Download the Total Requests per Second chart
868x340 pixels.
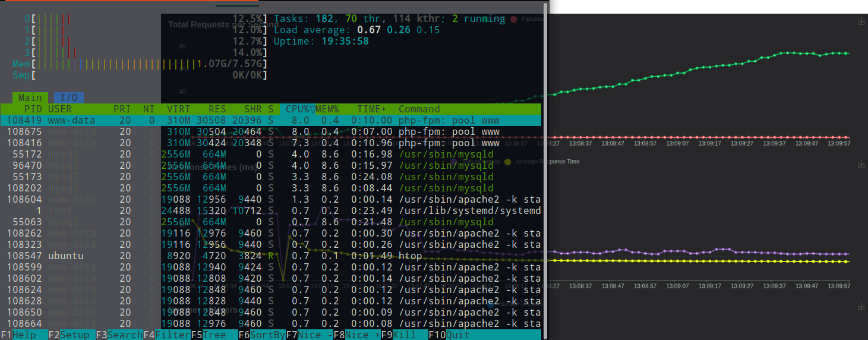(x=861, y=21)
